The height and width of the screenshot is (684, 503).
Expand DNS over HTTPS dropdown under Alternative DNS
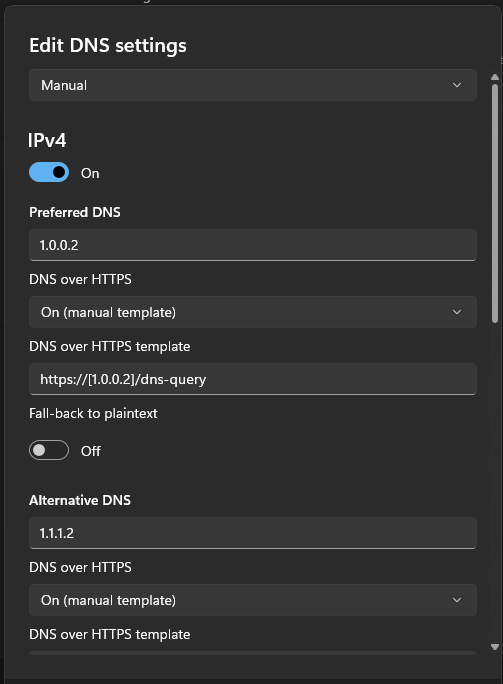[x=253, y=600]
